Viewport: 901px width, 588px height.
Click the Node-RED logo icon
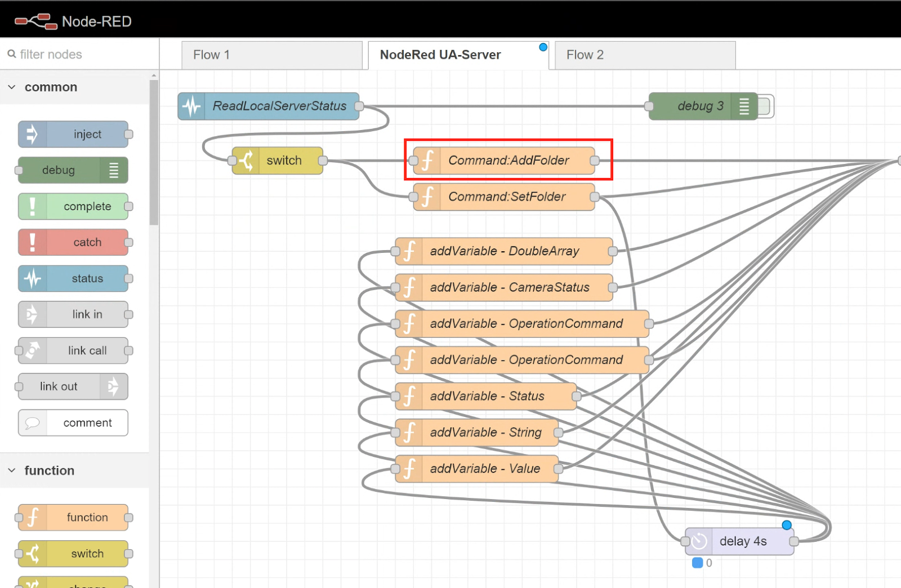click(x=35, y=21)
